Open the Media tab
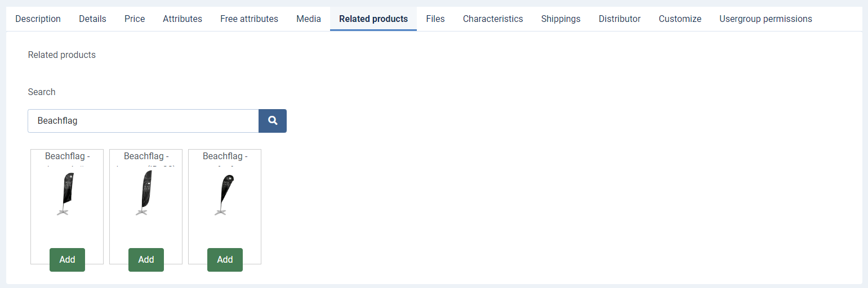The width and height of the screenshot is (868, 288). 309,19
